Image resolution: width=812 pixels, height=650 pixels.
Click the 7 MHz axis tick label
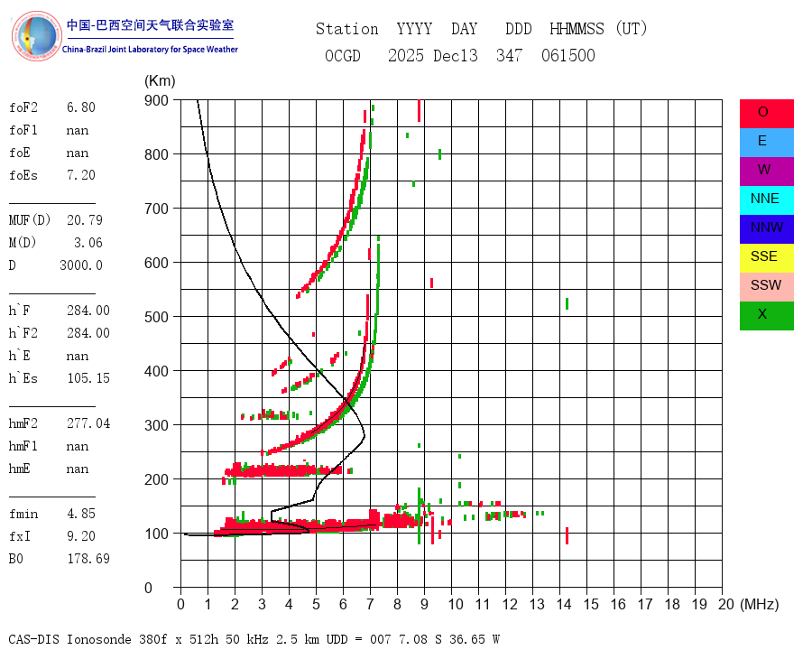click(370, 604)
